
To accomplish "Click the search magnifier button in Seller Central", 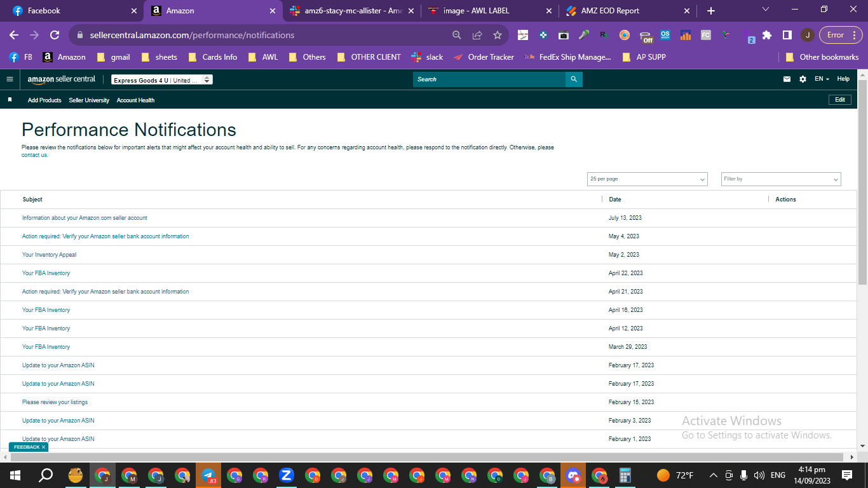I will [574, 79].
